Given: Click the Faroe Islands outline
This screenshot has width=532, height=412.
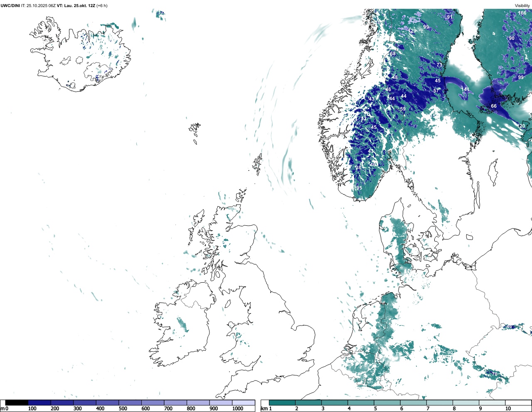Looking at the screenshot, I should coord(195,132).
